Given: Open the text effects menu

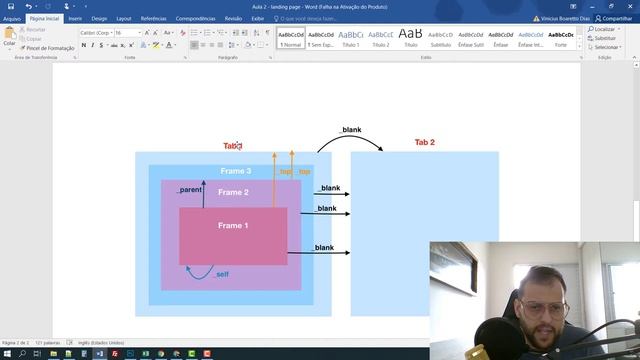Looking at the screenshot, I should 143,45.
